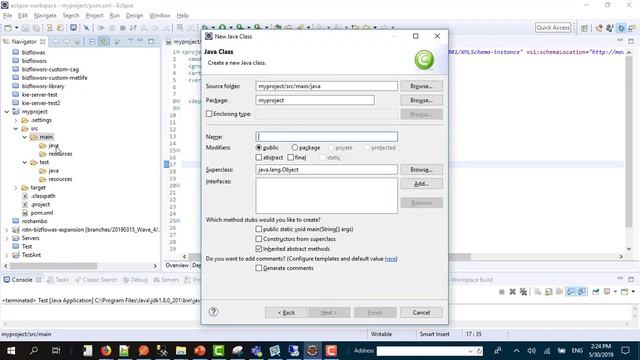This screenshot has width=640, height=360.
Task: Click Browse next to Source folder
Action: [421, 86]
